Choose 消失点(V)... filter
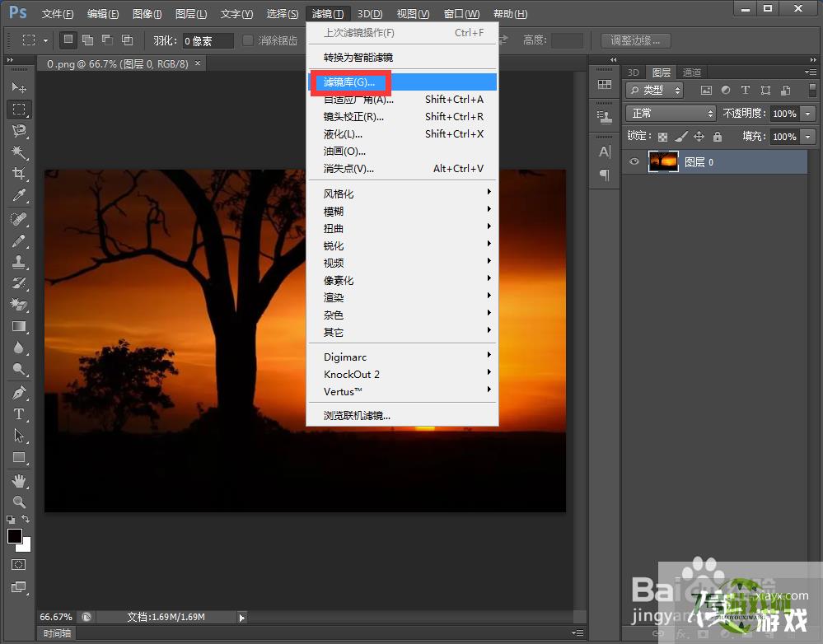The image size is (823, 644). click(x=402, y=169)
